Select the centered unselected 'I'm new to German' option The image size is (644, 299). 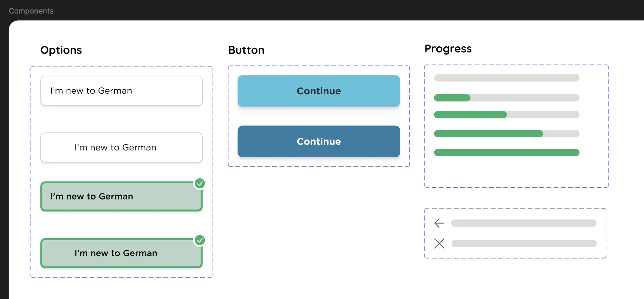[x=121, y=147]
